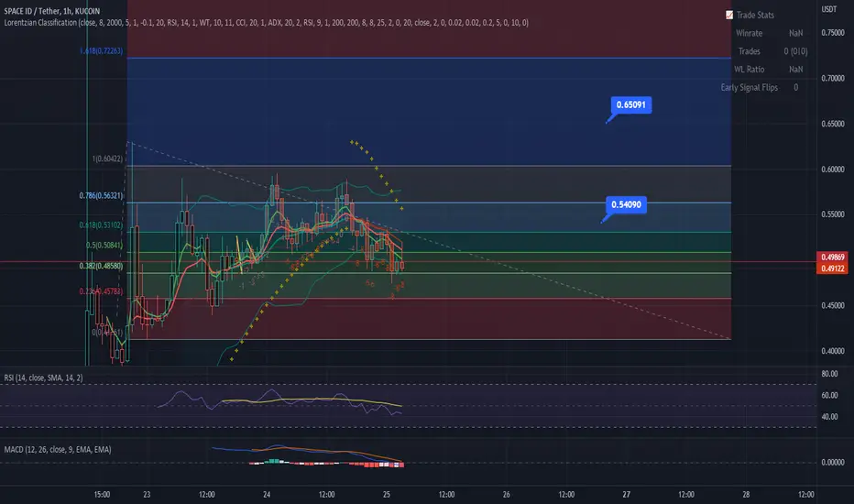
Task: Click the 0.618(0.53102) Fibonacci level label
Action: (102, 225)
